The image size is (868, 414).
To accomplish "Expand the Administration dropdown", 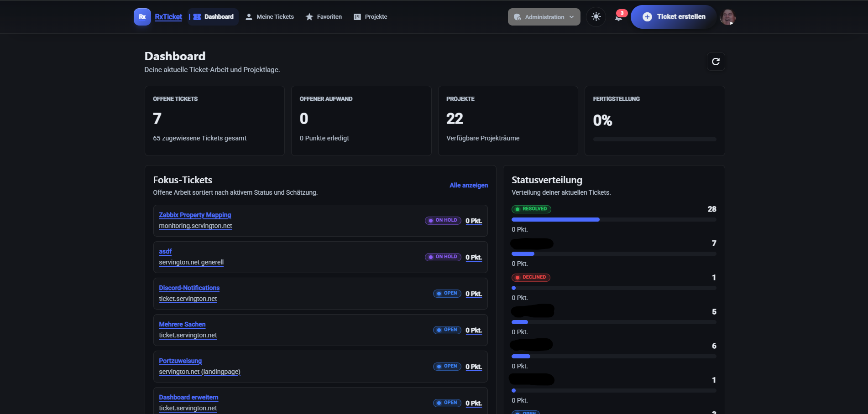I will pyautogui.click(x=544, y=17).
